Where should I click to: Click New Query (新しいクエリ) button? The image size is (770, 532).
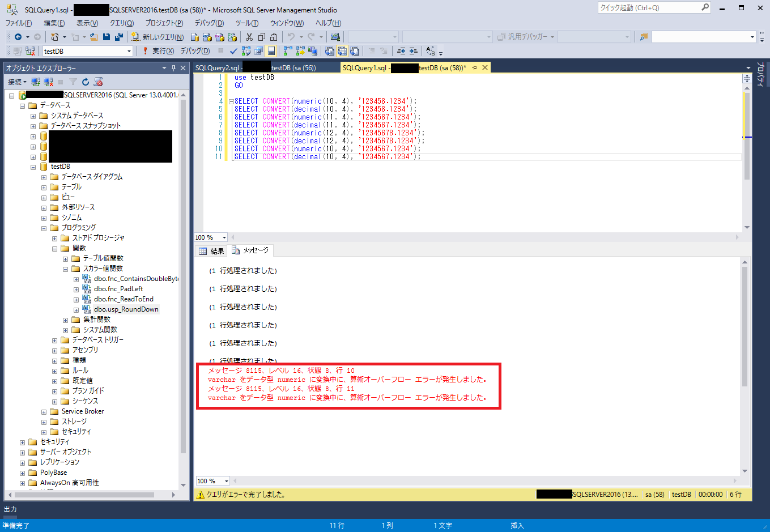[158, 37]
